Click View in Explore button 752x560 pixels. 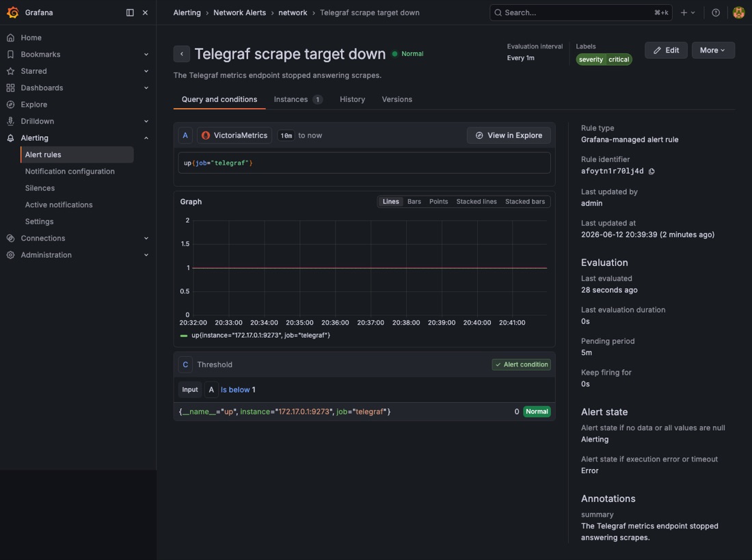(x=509, y=135)
